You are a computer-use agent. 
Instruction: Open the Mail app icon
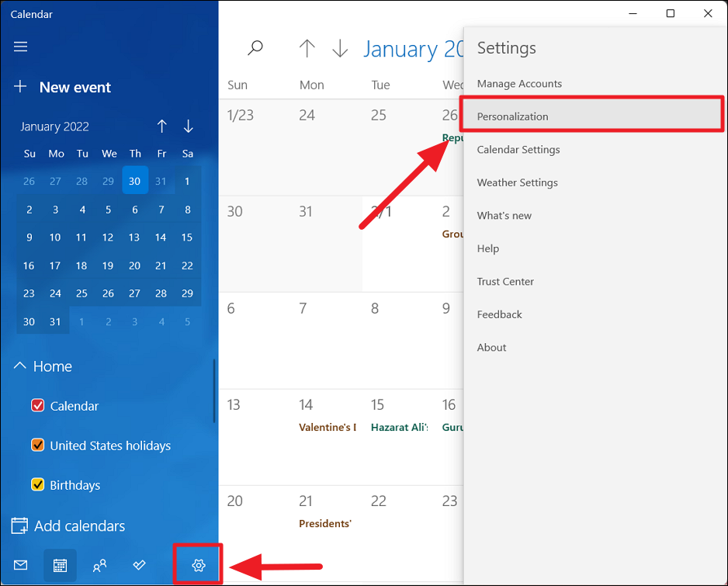click(19, 566)
